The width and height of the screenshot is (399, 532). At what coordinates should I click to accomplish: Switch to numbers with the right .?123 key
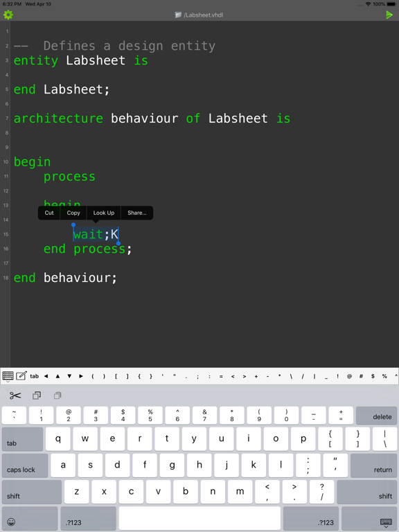(311, 518)
